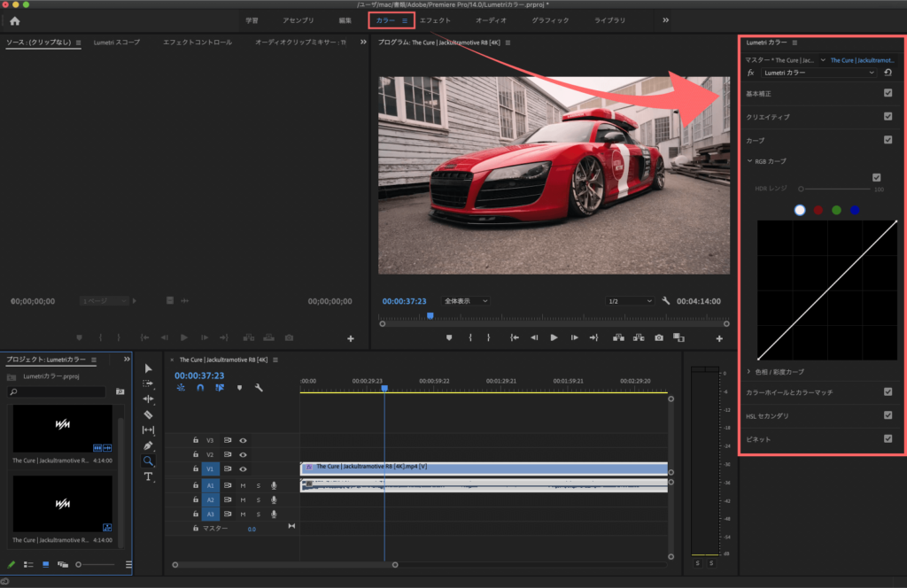Open 全体表示 zoom level dropdown
This screenshot has height=588, width=907.
point(466,301)
